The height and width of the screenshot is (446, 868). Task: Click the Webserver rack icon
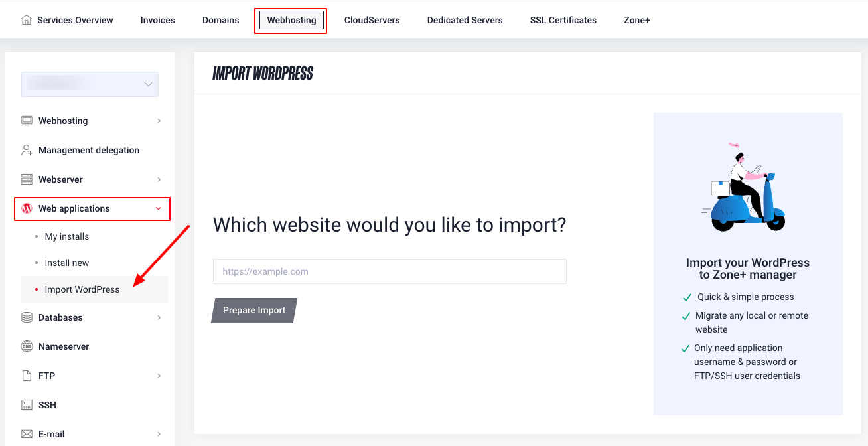[x=27, y=179]
